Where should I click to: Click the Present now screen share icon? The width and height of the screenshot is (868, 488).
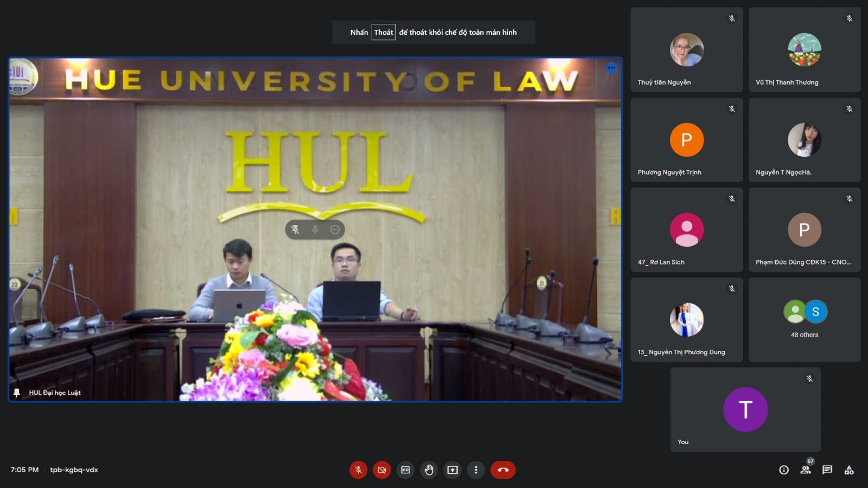pos(452,470)
